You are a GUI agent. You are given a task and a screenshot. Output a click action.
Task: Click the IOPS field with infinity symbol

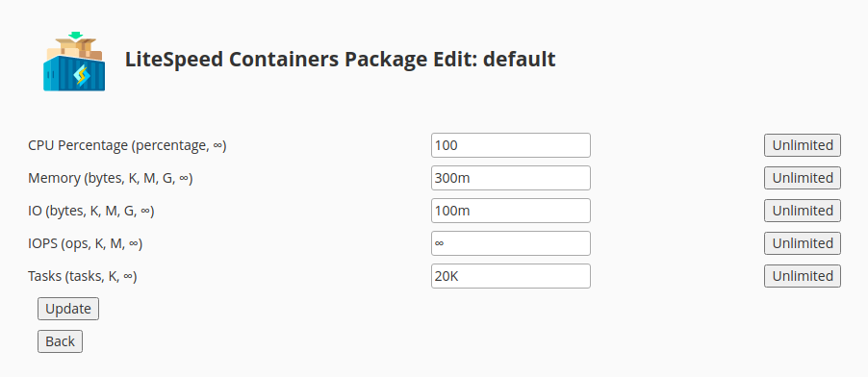(510, 243)
